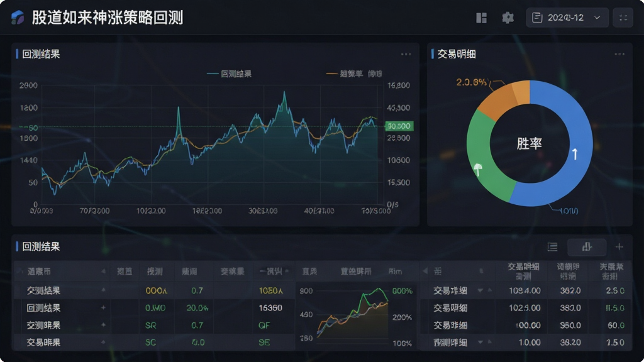Viewport: 644px width, 362px height.
Task: Click the yellow 1050A cell
Action: click(x=270, y=290)
